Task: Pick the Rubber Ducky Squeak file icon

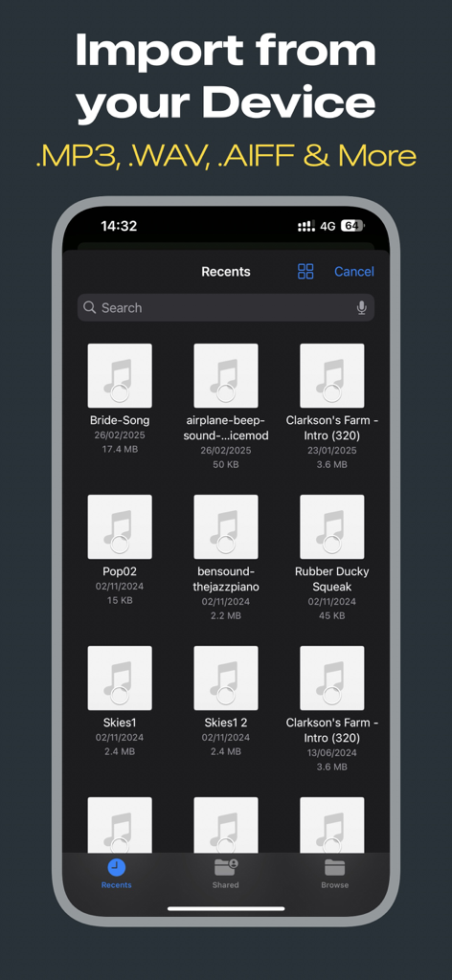Action: click(332, 527)
